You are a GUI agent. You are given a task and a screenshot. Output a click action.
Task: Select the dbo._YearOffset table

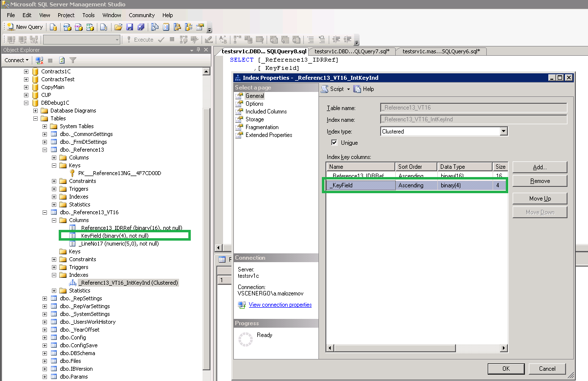coord(79,330)
